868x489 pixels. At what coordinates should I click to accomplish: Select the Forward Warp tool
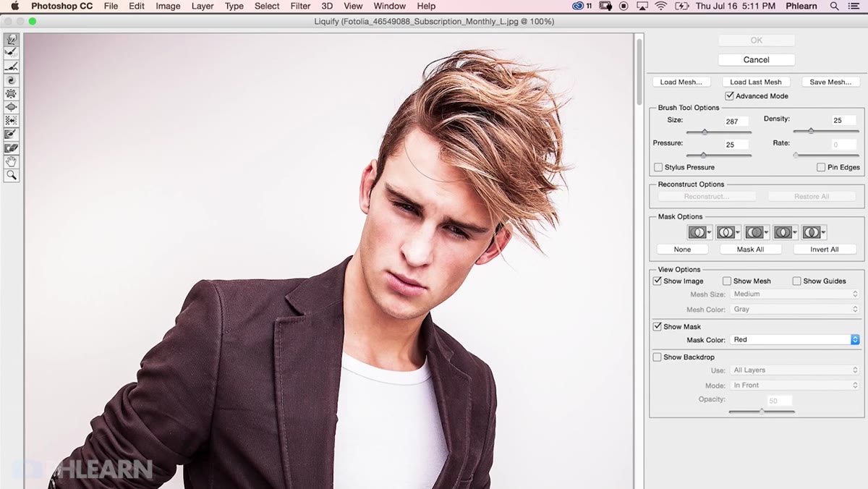pos(12,40)
